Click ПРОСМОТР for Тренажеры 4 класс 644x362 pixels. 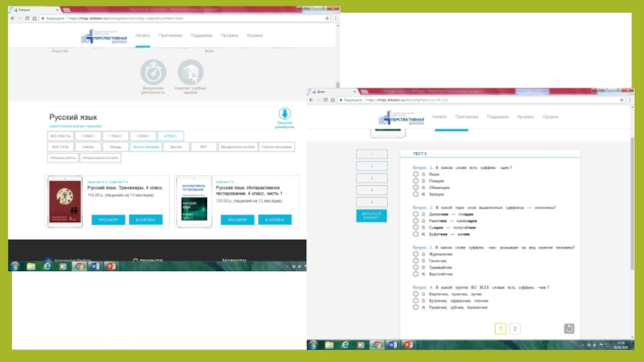(x=109, y=220)
